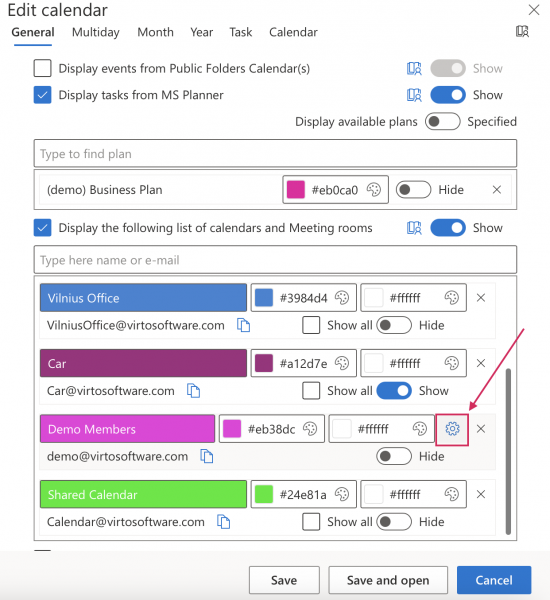Image resolution: width=550 pixels, height=600 pixels.
Task: Click the Type to find plan field
Action: pyautogui.click(x=275, y=153)
